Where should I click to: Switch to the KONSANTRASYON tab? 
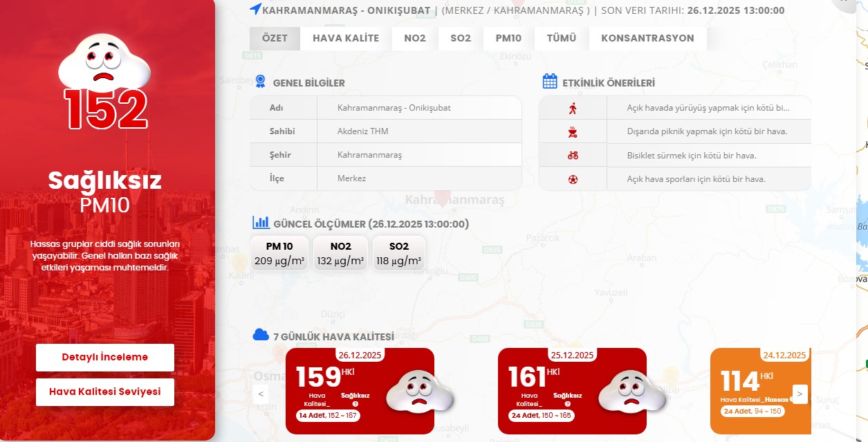tap(647, 38)
